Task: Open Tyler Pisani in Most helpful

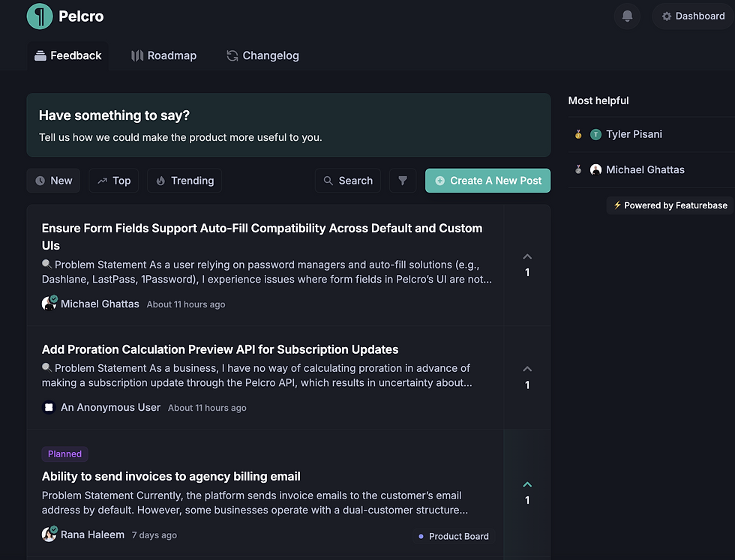Action: coord(634,134)
